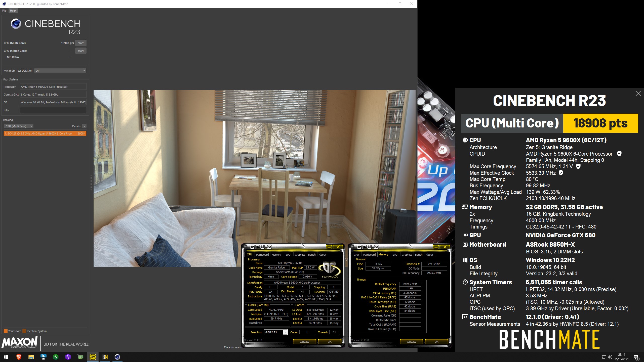Open File Explorer from the taskbar

(31, 357)
